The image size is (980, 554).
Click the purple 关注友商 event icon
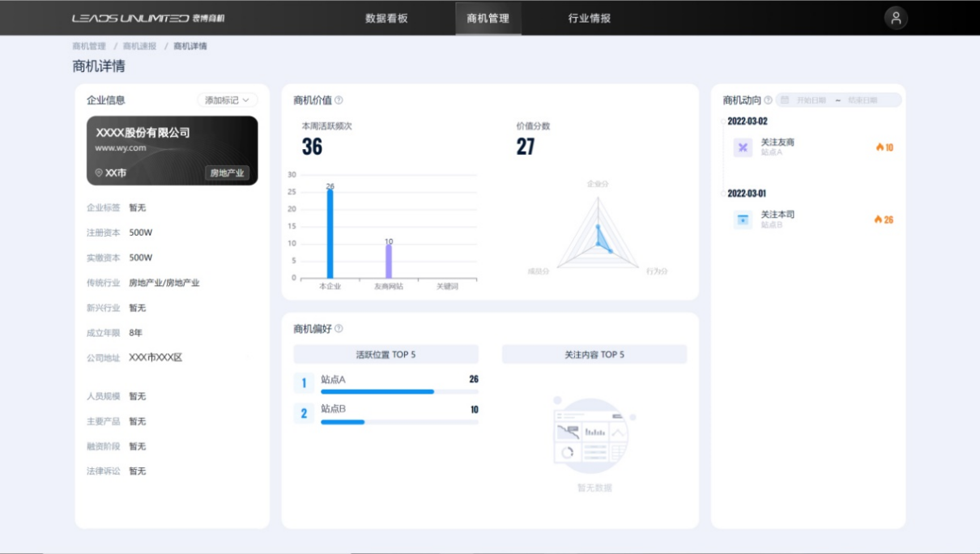coord(743,147)
